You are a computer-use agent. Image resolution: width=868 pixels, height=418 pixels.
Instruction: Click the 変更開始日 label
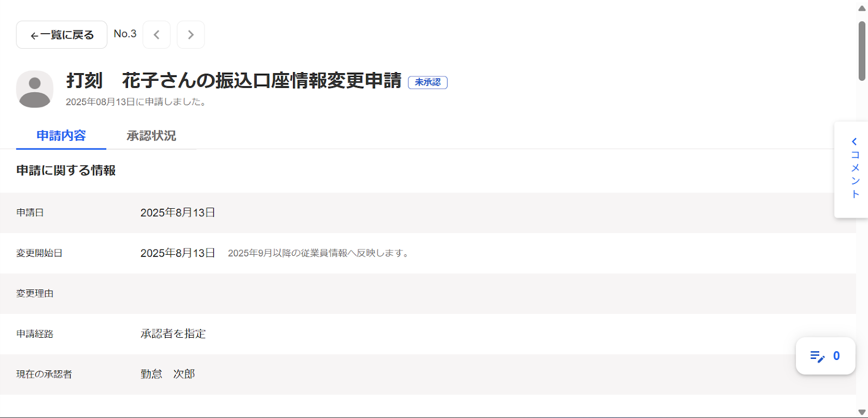coord(40,253)
